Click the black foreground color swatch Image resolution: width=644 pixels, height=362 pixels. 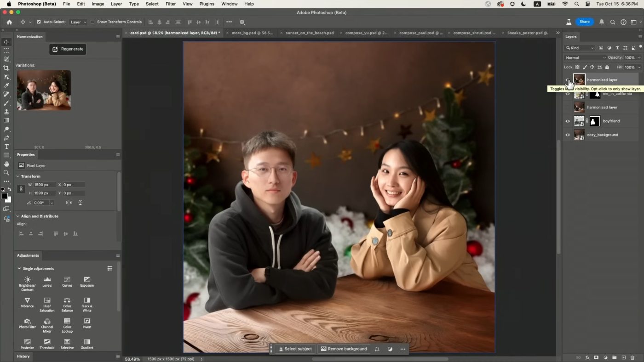(x=5, y=196)
